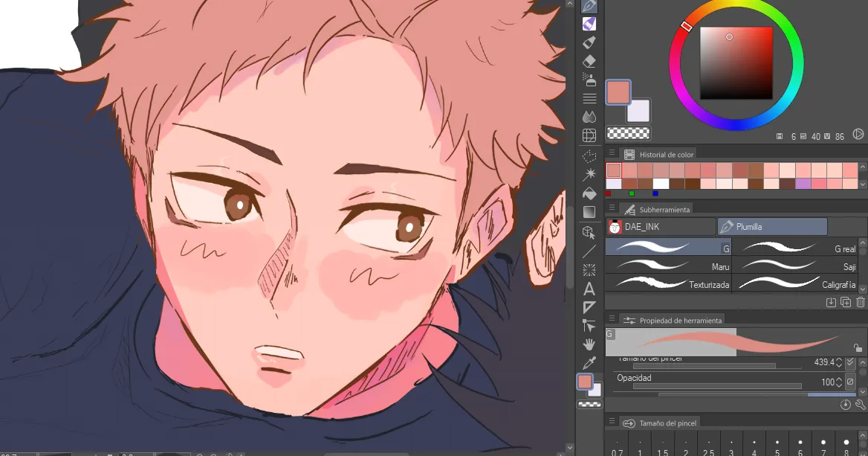868x456 pixels.
Task: Select the decoration lines tool icon
Action: (589, 99)
